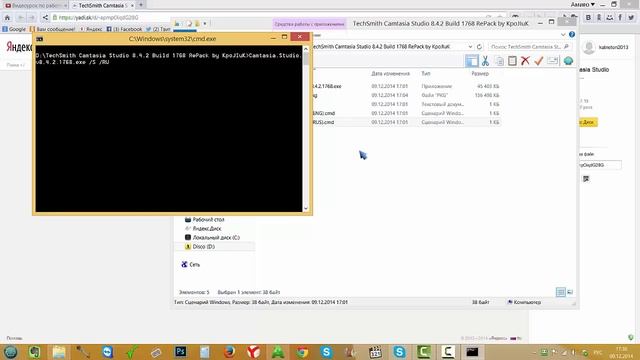Open File Explorer from the taskbar

pyautogui.click(x=59, y=352)
